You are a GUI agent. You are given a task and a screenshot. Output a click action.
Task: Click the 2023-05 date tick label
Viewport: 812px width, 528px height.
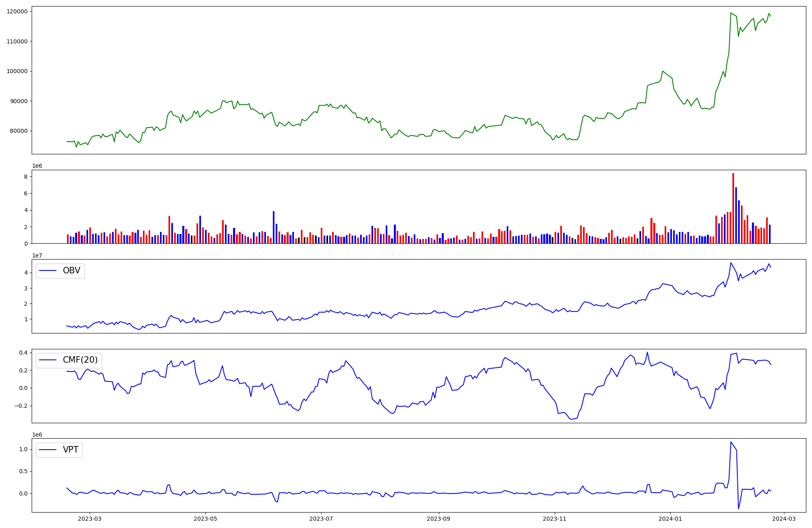(205, 518)
